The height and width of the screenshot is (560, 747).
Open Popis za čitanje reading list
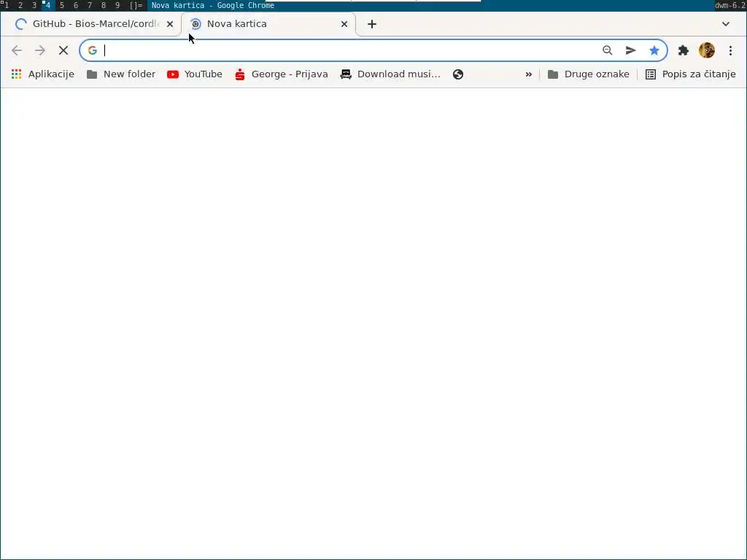[690, 74]
